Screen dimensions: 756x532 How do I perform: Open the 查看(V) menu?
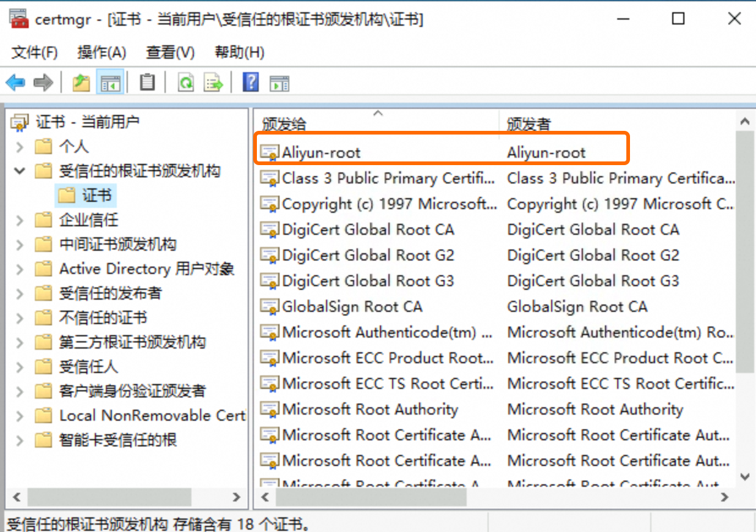point(170,53)
